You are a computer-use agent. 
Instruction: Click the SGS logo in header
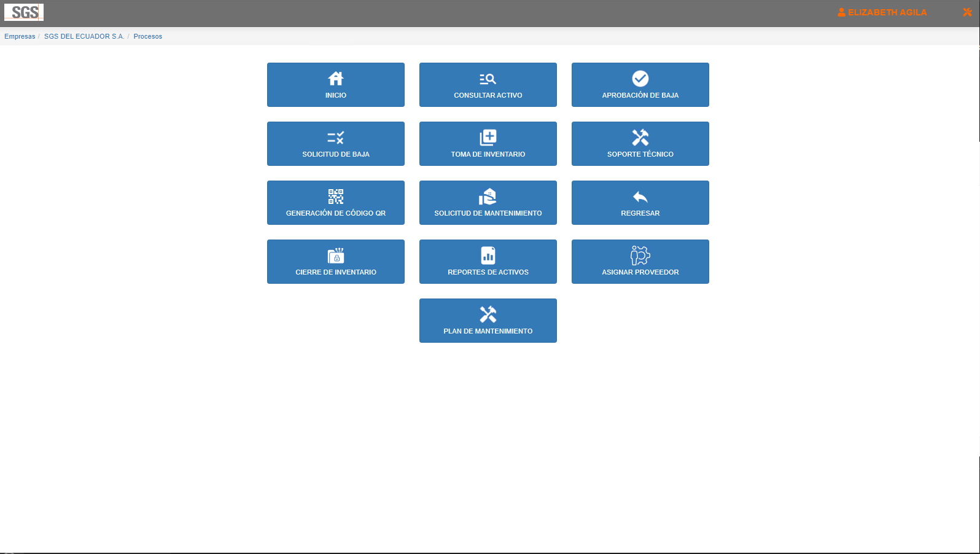pyautogui.click(x=24, y=12)
